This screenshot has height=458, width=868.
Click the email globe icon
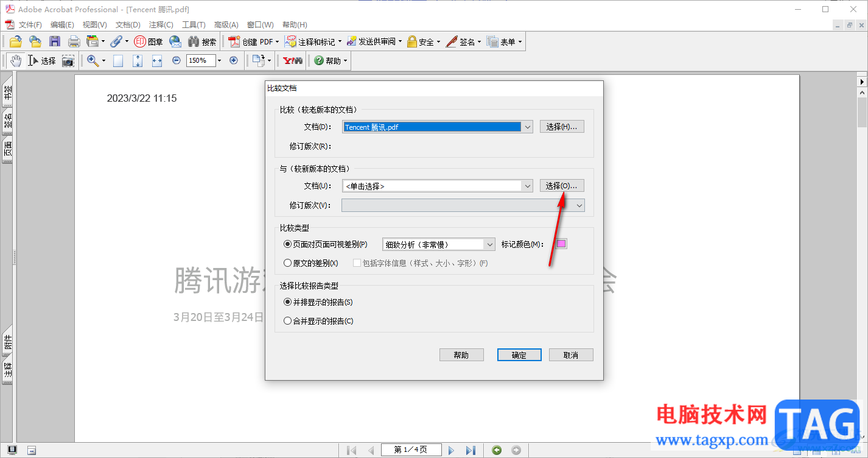(x=175, y=41)
